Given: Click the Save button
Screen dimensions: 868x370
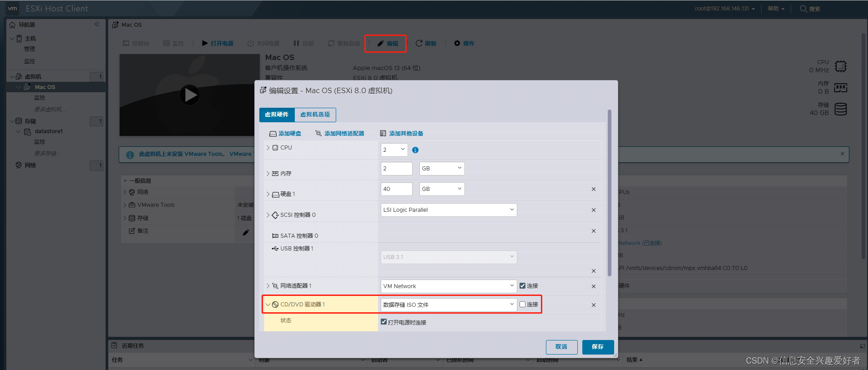Looking at the screenshot, I should pyautogui.click(x=598, y=347).
